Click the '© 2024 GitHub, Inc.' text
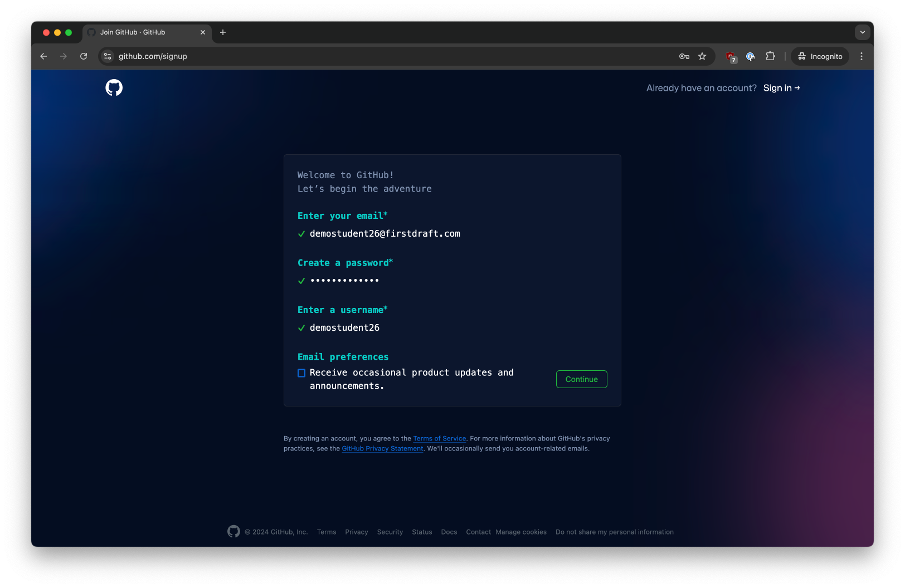 click(276, 532)
